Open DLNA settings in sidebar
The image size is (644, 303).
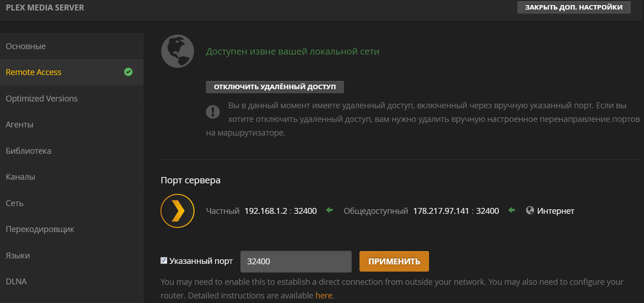[16, 282]
